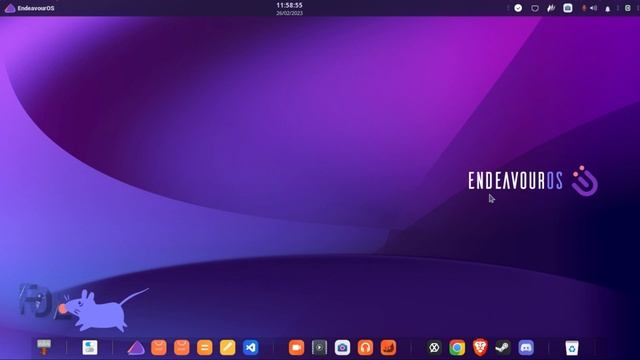
Task: Click the white flame tray icon
Action: click(x=551, y=8)
